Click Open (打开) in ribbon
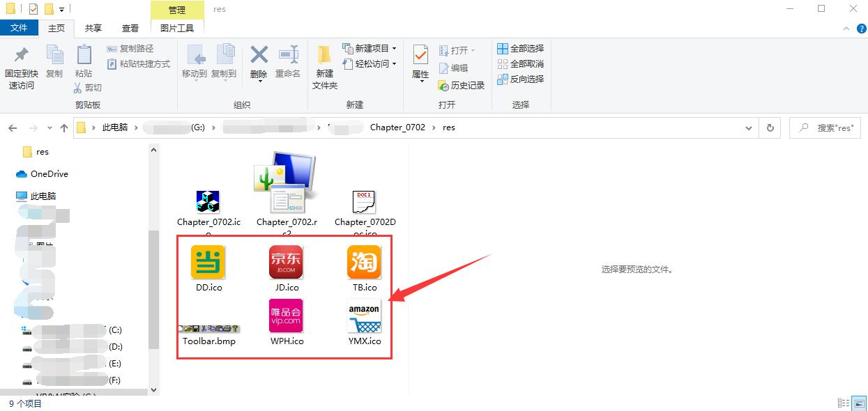The image size is (868, 411). 457,51
